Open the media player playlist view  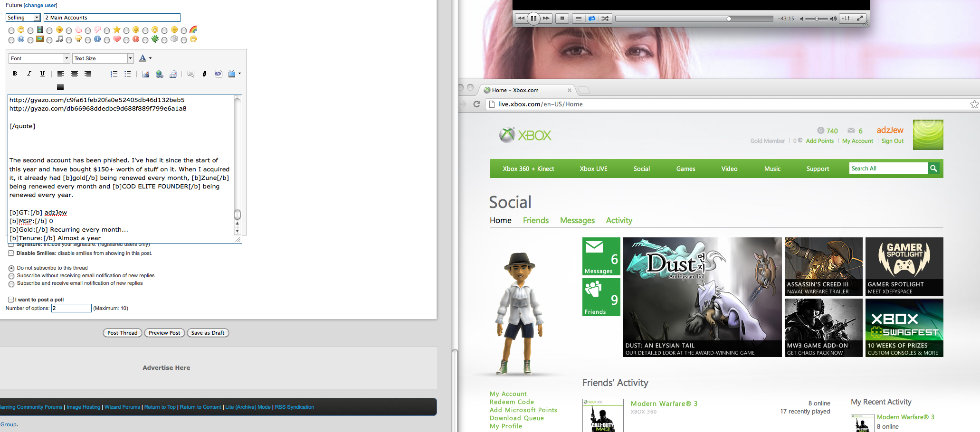(x=579, y=19)
